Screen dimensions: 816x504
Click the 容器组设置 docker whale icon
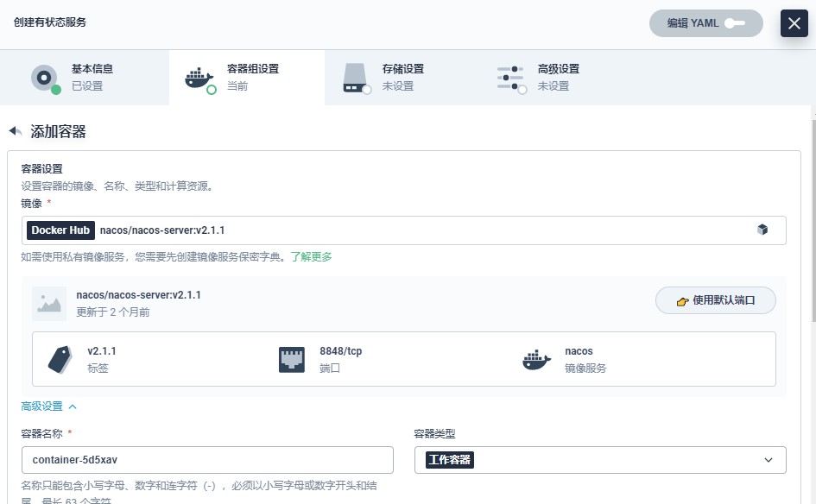199,79
